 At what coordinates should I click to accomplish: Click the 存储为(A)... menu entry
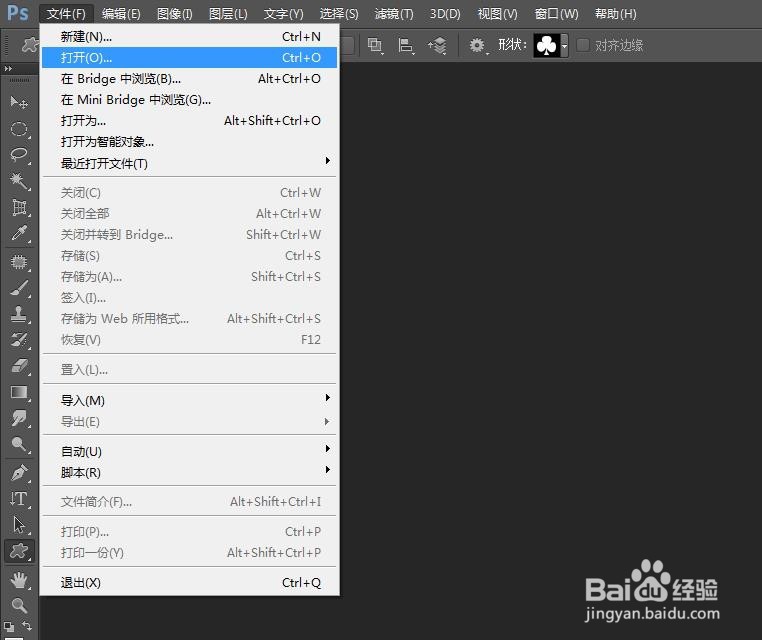coord(190,277)
